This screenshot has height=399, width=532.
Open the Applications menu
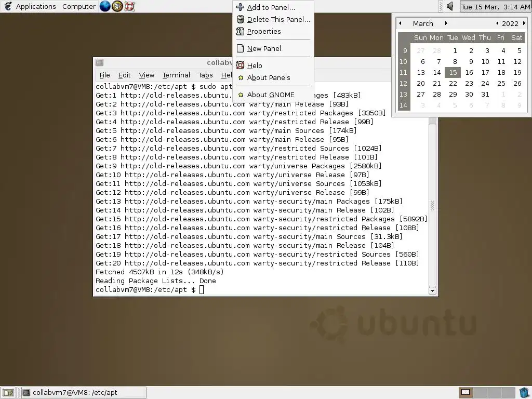36,6
